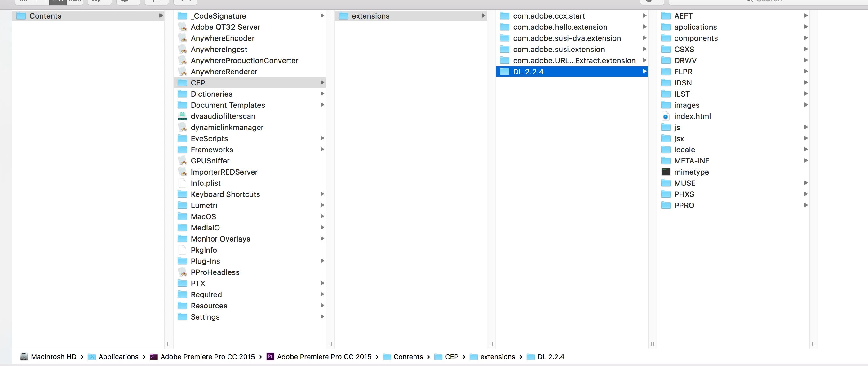Click the index.html file icon
Viewport: 868px width, 366px height.
point(665,116)
